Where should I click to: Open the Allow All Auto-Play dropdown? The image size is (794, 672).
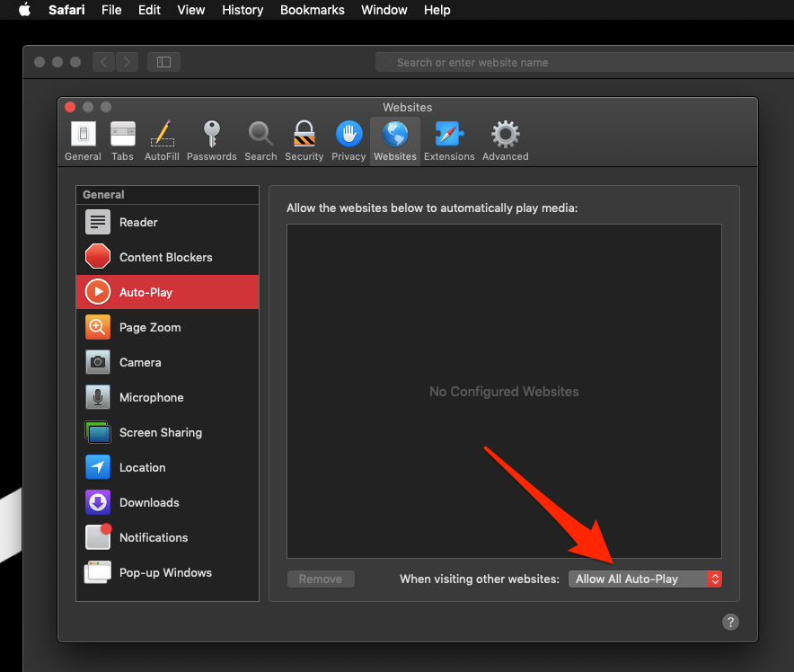645,579
